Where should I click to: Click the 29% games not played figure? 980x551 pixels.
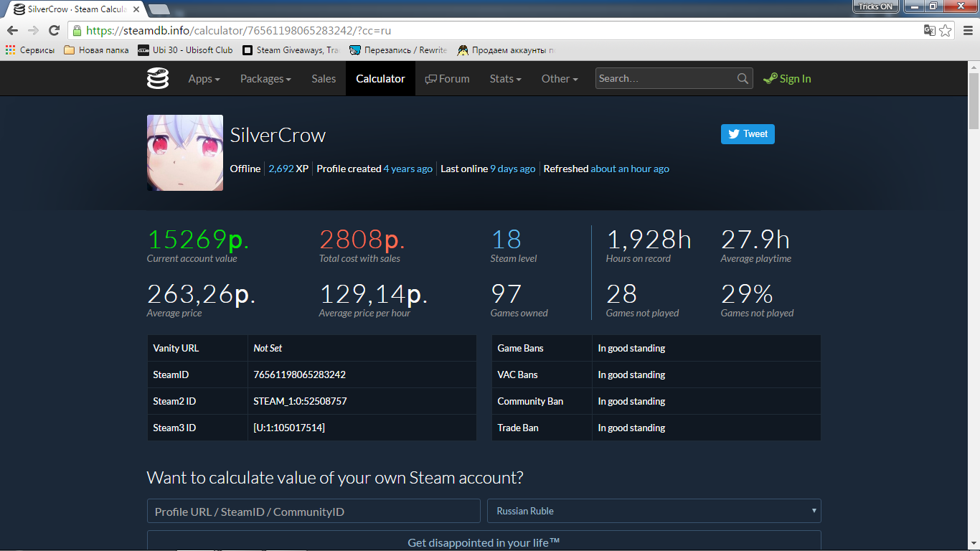pyautogui.click(x=747, y=294)
